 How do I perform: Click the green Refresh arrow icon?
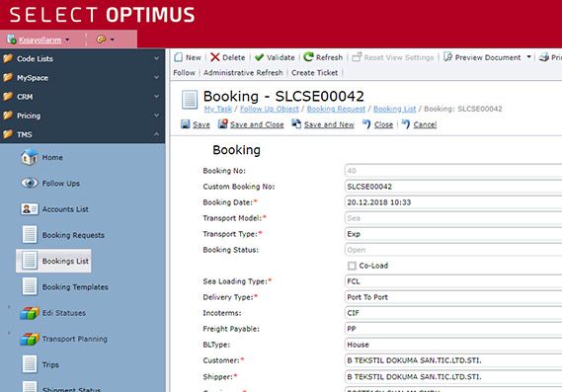tap(308, 56)
